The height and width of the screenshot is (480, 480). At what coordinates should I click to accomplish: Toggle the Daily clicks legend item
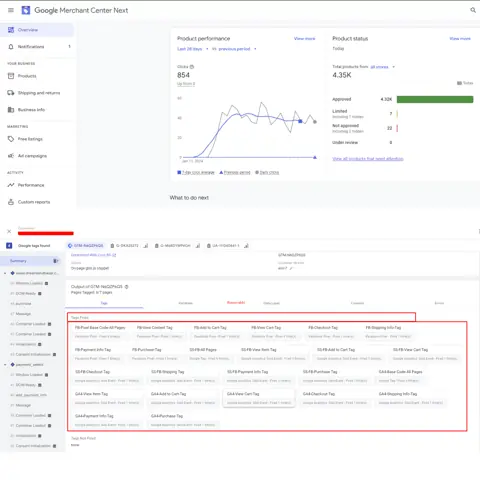coord(267,172)
